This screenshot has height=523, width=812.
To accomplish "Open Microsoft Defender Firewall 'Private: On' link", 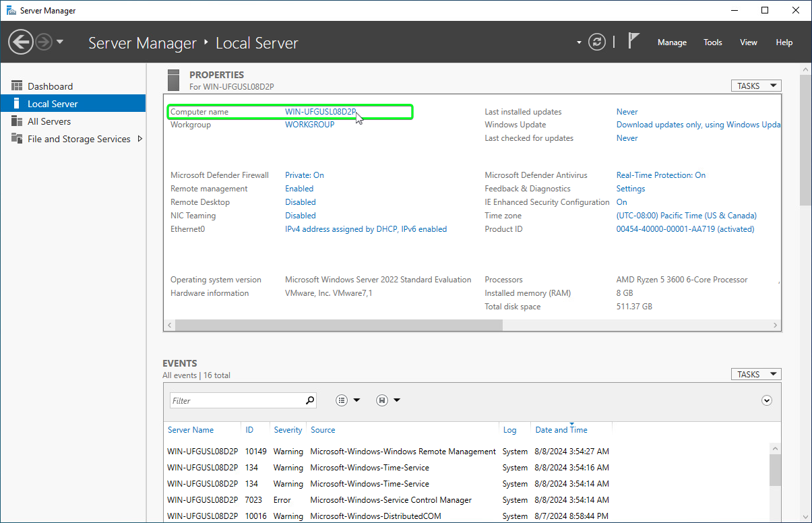I will click(x=305, y=175).
